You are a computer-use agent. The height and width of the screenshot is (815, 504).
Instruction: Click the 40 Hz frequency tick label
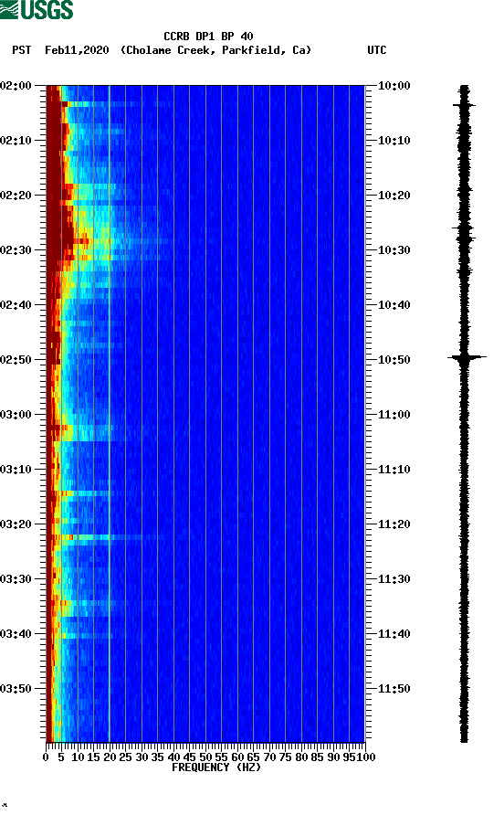click(173, 757)
